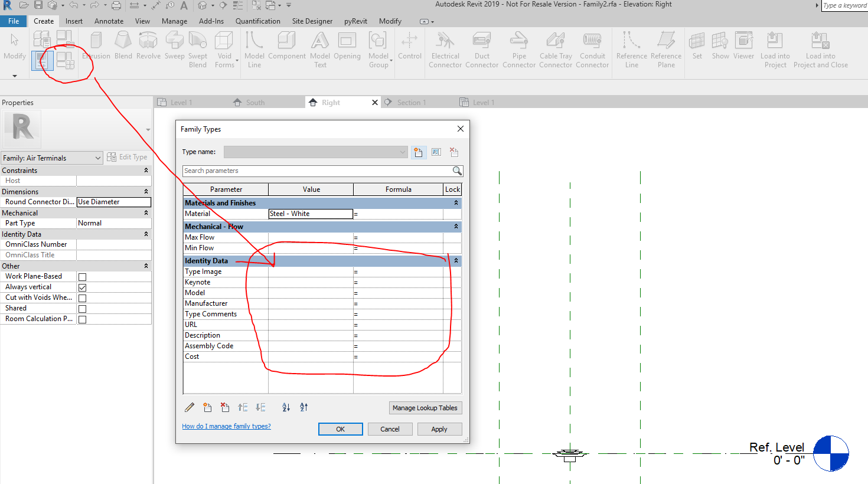This screenshot has width=868, height=484.
Task: Open the Type name dropdown
Action: pos(403,152)
